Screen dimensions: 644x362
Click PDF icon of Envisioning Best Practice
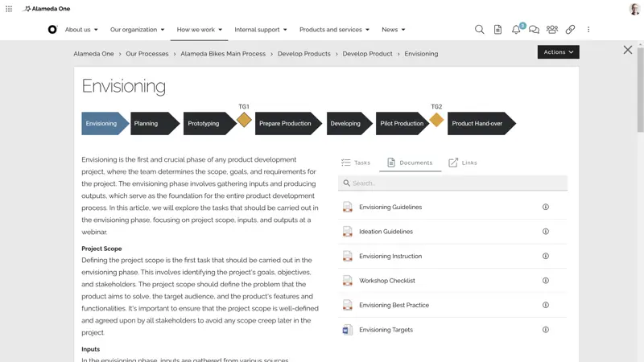point(348,305)
